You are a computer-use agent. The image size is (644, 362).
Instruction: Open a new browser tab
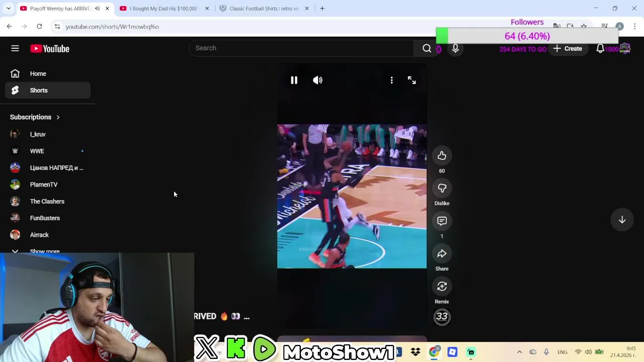[322, 9]
